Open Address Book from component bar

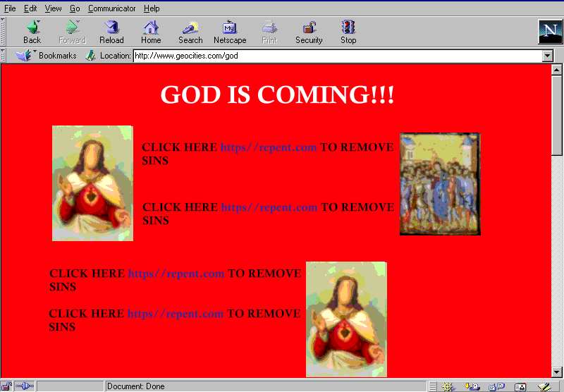520,386
